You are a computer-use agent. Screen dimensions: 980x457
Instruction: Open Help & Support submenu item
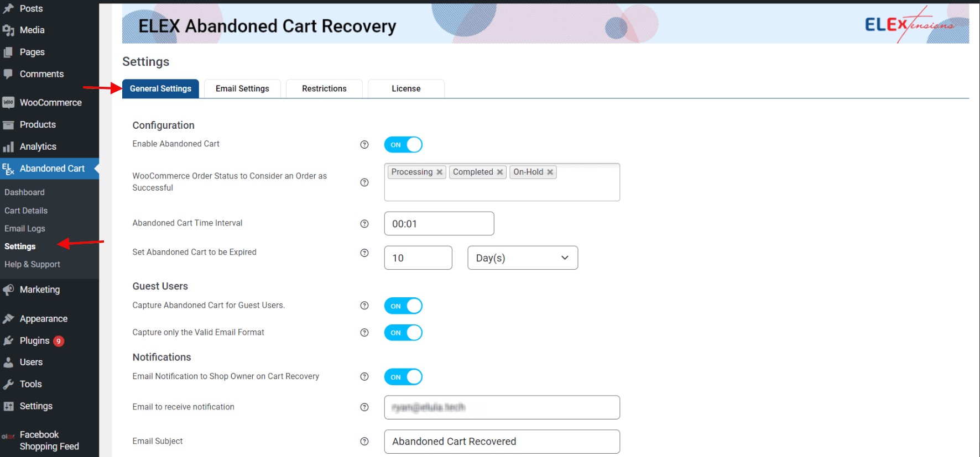pyautogui.click(x=32, y=265)
